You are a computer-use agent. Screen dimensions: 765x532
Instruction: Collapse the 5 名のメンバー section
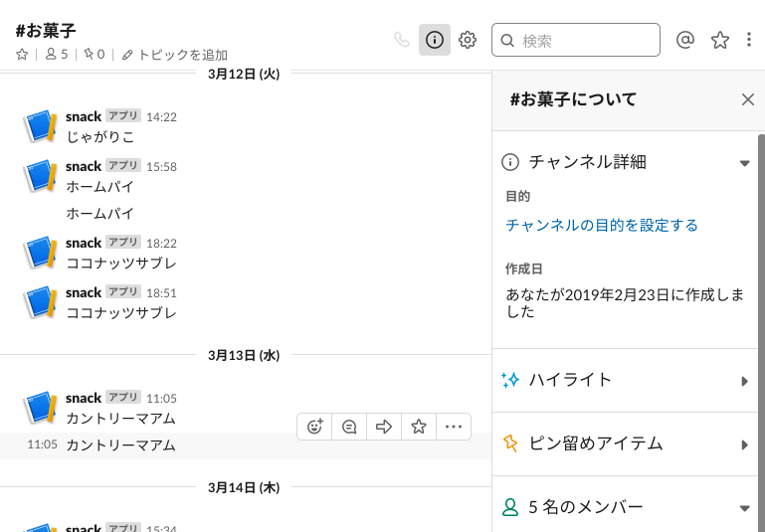click(x=744, y=508)
